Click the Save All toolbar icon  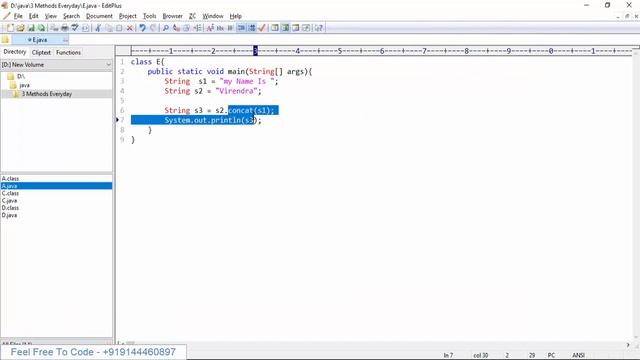pyautogui.click(x=41, y=28)
